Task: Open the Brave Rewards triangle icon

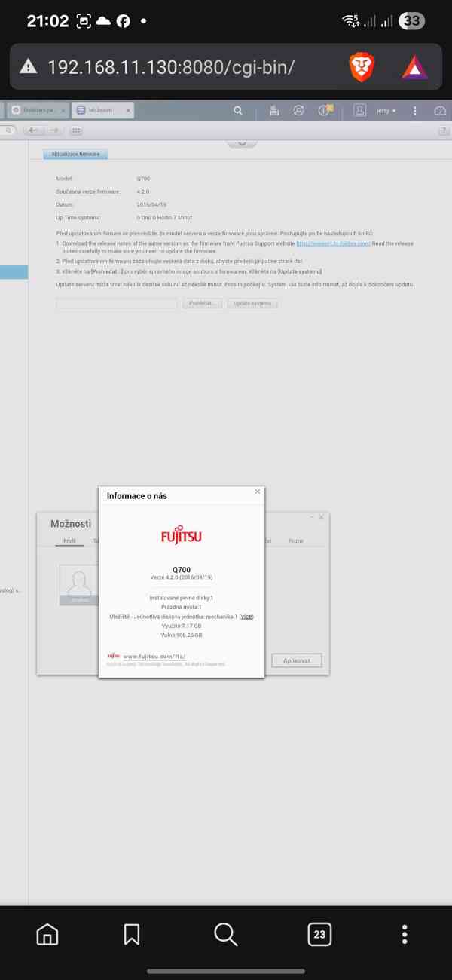Action: coord(414,68)
